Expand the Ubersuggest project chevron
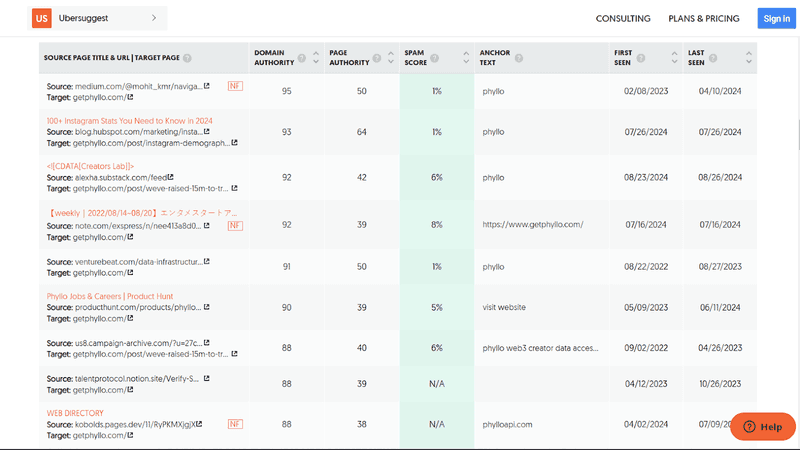800x450 pixels. pyautogui.click(x=154, y=18)
